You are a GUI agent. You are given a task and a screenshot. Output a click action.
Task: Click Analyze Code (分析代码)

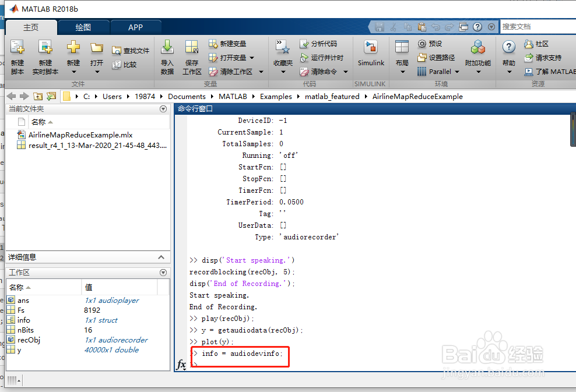[x=318, y=44]
